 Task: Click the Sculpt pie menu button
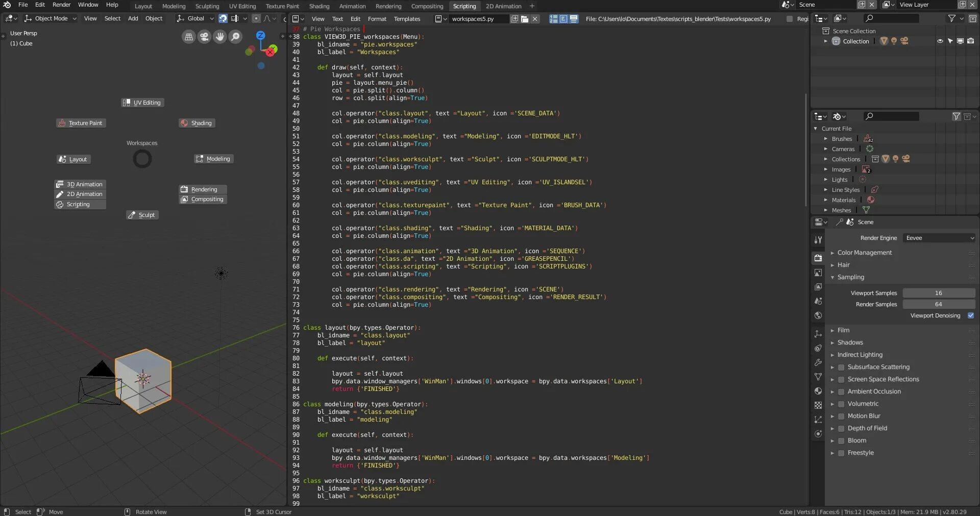(x=142, y=215)
